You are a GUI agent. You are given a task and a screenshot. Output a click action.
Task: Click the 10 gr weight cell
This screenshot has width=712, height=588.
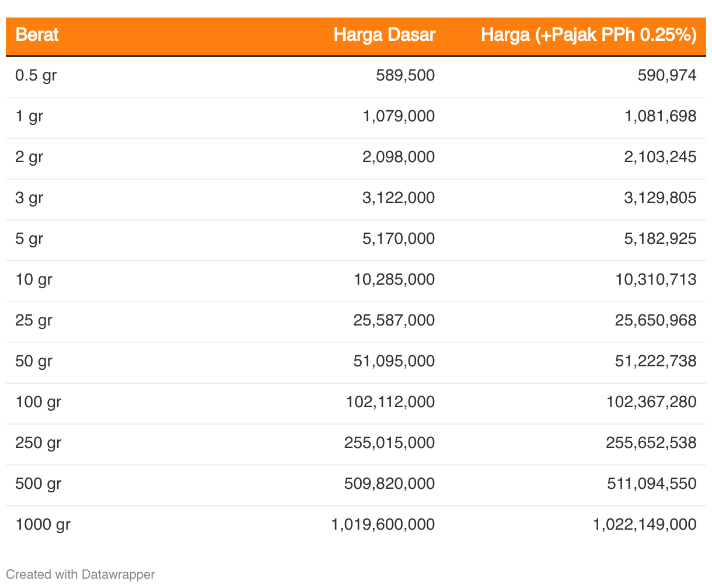tap(34, 280)
